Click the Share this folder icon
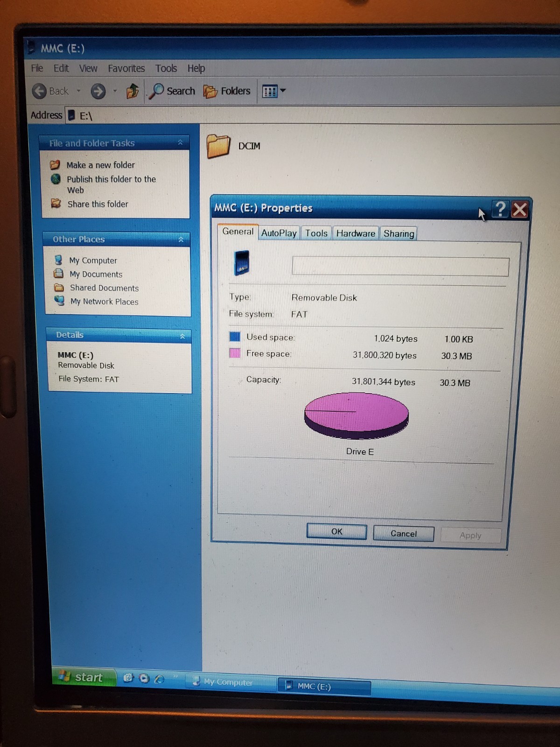 click(56, 204)
